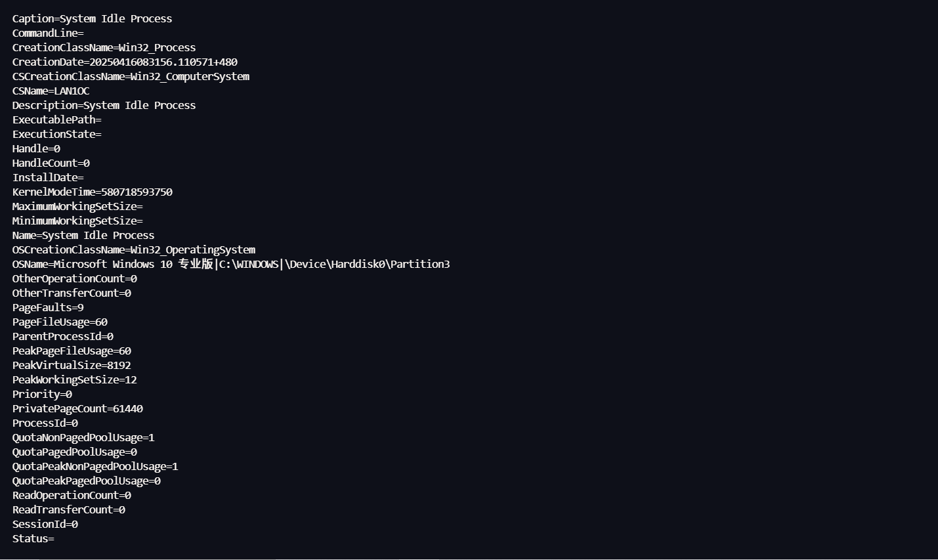Click the Name=System Idle Process line

(83, 235)
